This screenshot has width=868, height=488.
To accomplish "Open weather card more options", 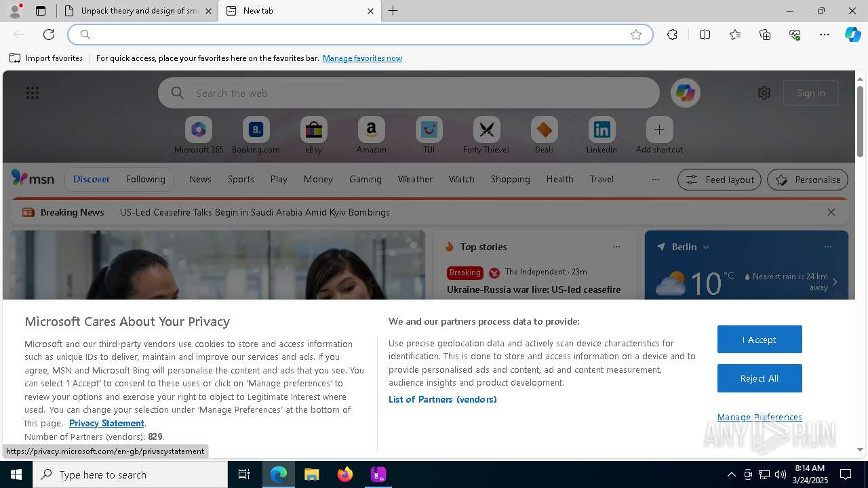I will 828,247.
